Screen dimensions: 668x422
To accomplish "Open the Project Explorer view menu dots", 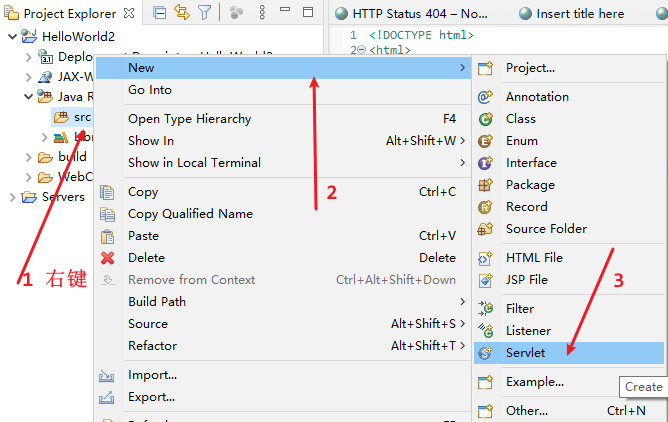I will point(262,13).
